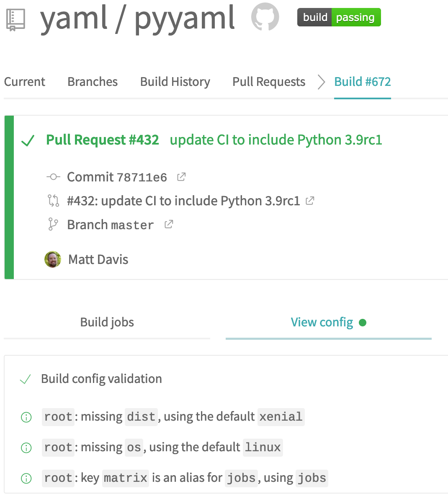Click the info icon beside the matrix alias message
This screenshot has height=499, width=448.
tap(26, 478)
